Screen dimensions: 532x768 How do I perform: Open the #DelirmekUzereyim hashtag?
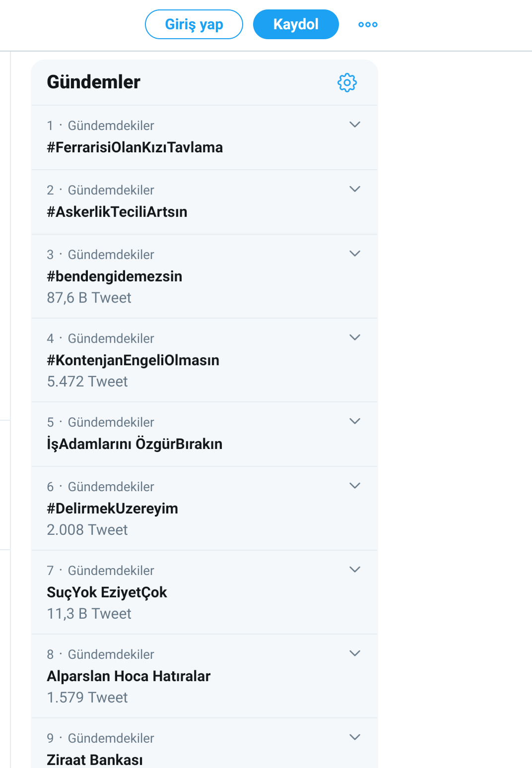point(113,509)
